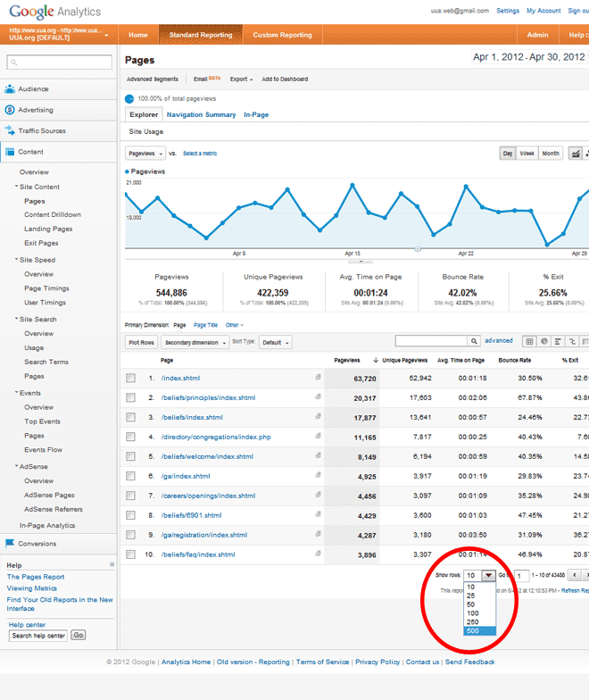The height and width of the screenshot is (700, 589).
Task: Switch to data table view icon
Action: (529, 341)
